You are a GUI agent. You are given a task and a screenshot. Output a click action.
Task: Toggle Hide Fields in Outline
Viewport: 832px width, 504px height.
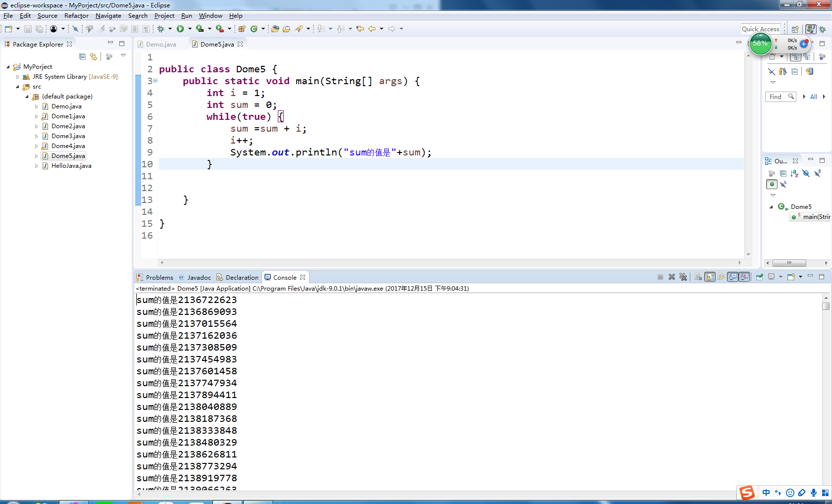pyautogui.click(x=806, y=173)
